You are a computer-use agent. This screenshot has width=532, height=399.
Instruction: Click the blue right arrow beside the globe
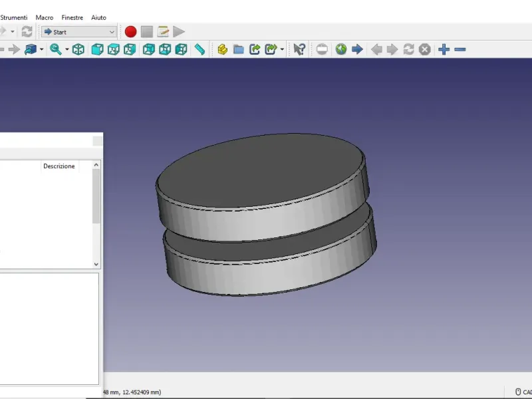357,49
